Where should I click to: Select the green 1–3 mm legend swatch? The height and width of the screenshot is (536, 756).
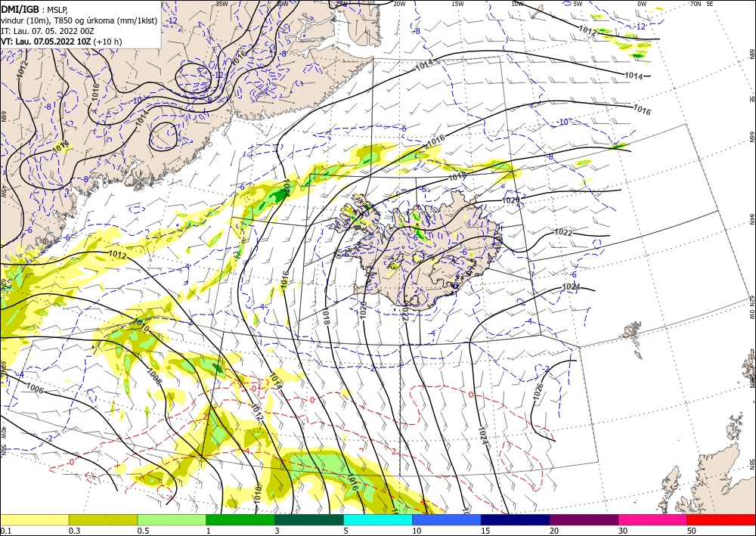point(240,519)
